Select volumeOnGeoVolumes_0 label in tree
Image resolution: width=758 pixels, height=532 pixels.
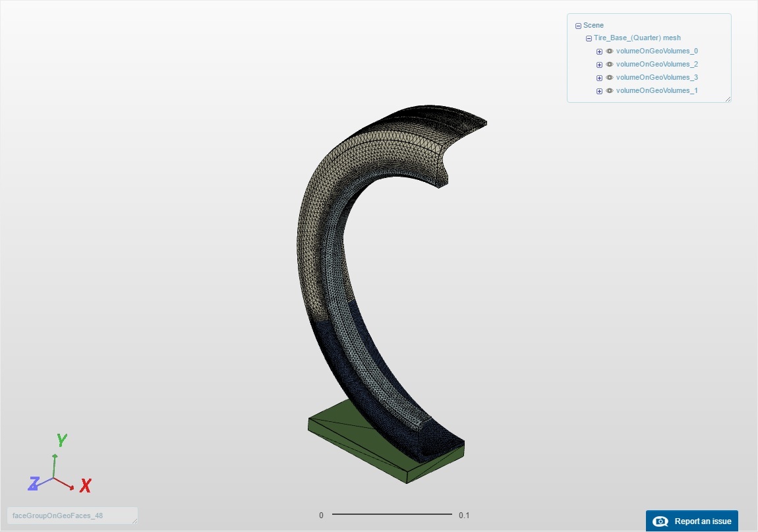657,51
